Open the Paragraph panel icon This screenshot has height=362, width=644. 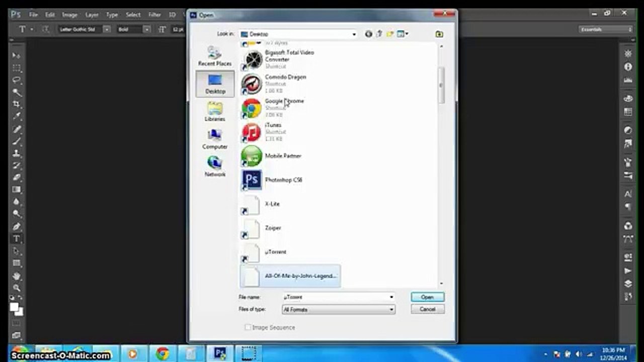(628, 207)
